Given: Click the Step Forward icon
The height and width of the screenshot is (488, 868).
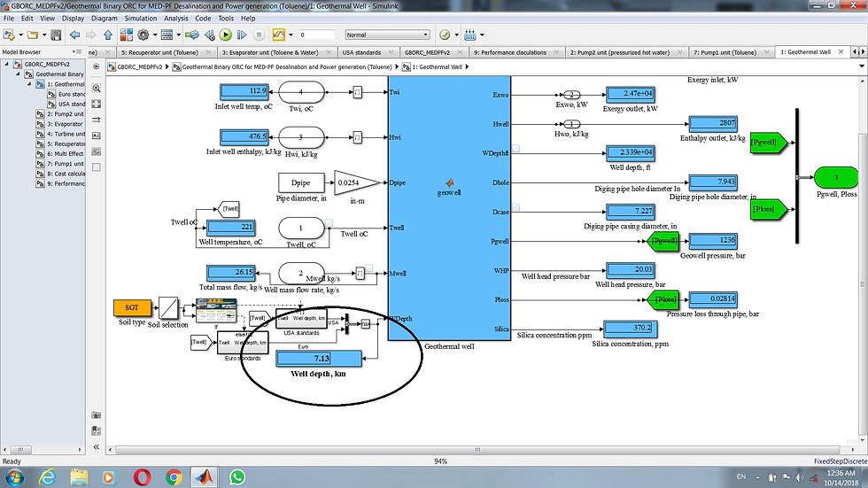Looking at the screenshot, I should pyautogui.click(x=242, y=35).
